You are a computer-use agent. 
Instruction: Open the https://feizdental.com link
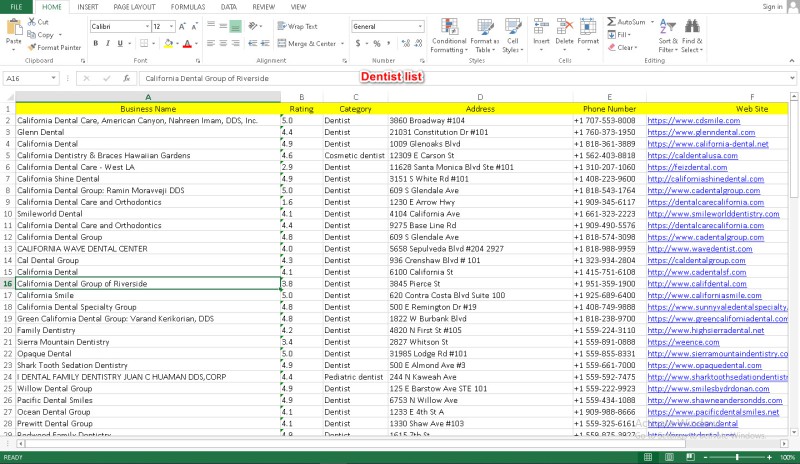[x=687, y=167]
